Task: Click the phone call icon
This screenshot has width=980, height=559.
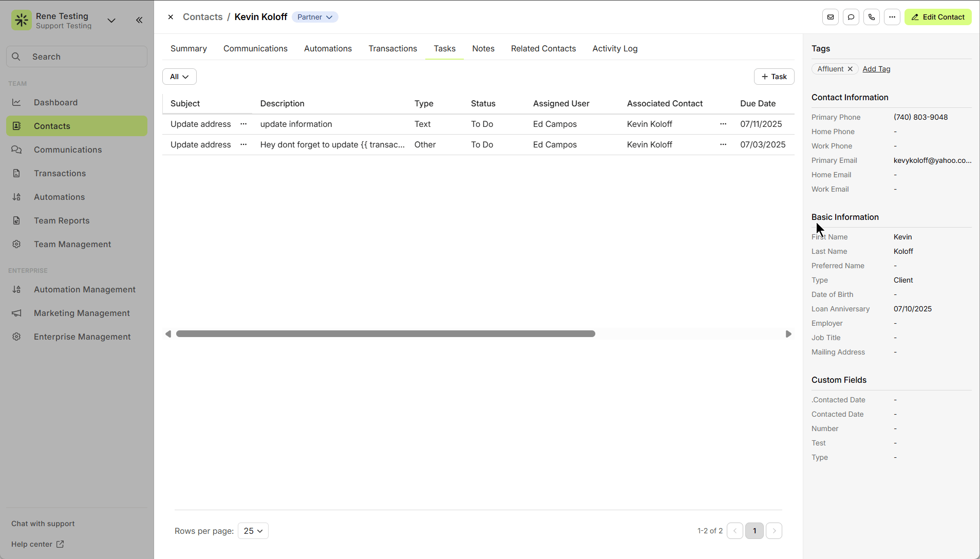Action: tap(871, 17)
